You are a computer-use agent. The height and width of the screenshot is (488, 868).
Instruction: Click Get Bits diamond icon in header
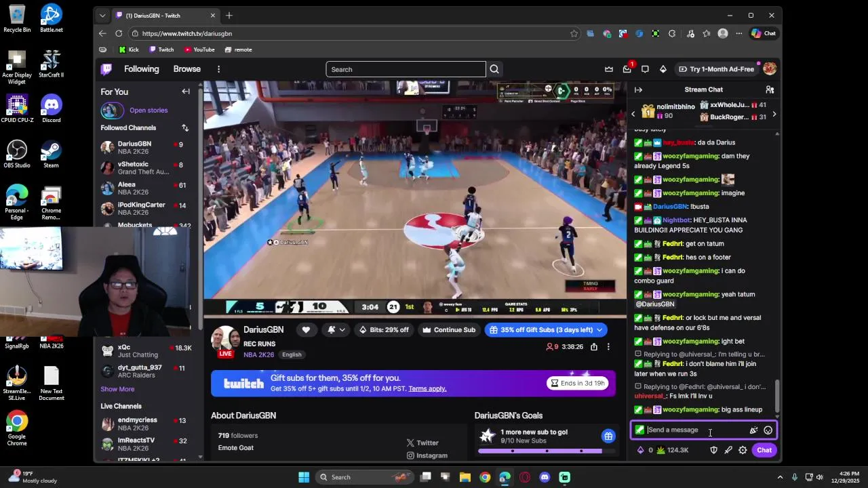click(x=663, y=69)
